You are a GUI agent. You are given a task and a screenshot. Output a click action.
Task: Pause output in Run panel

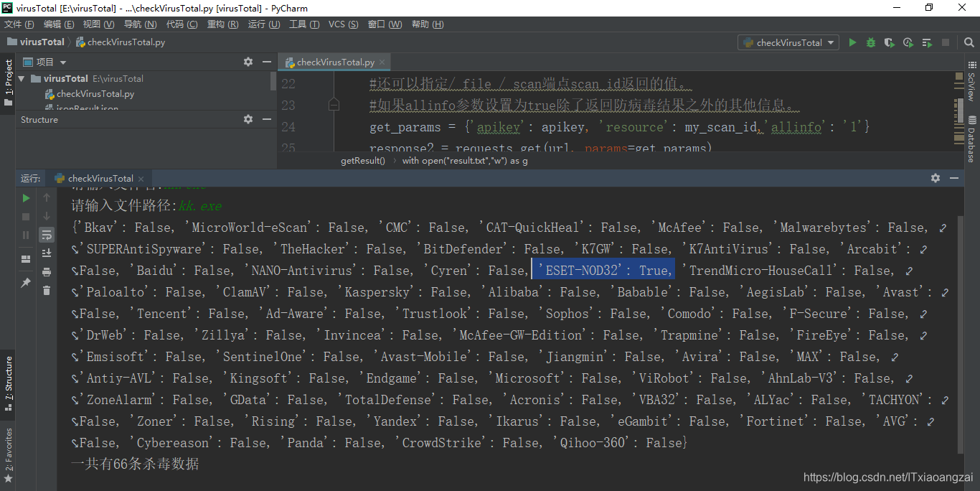(x=27, y=235)
